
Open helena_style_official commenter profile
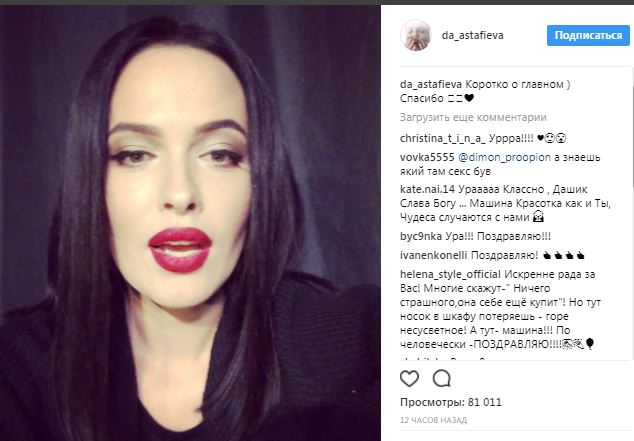[450, 274]
